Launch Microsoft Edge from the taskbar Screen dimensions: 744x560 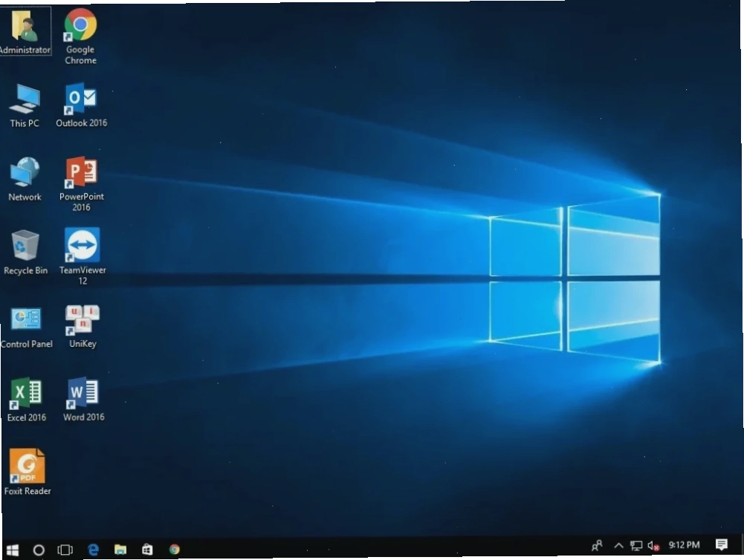tap(93, 550)
